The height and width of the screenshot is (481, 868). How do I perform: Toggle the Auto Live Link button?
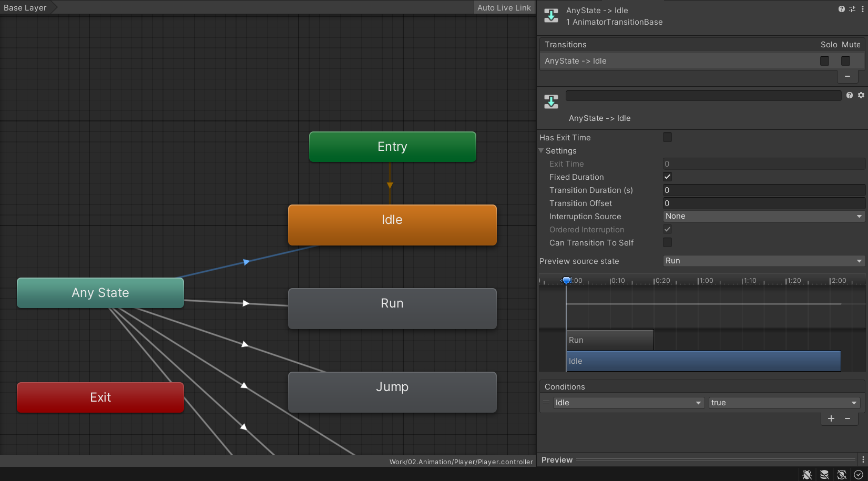(504, 7)
